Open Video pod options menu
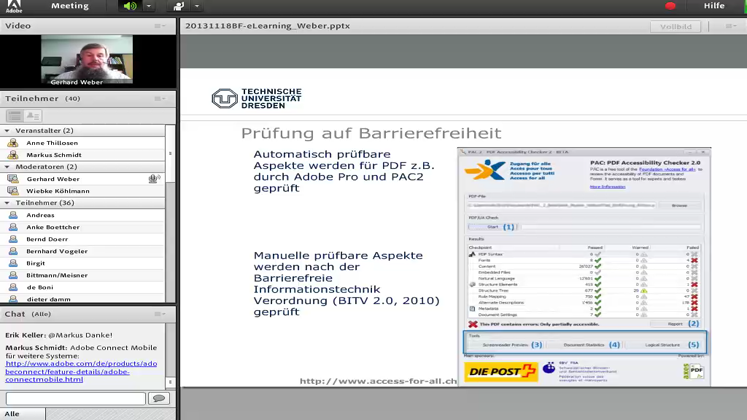747x420 pixels. coord(160,26)
